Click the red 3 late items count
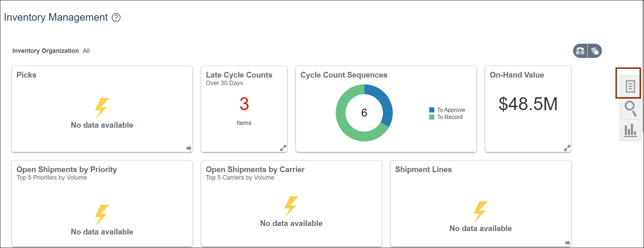The width and height of the screenshot is (644, 248). (x=244, y=104)
